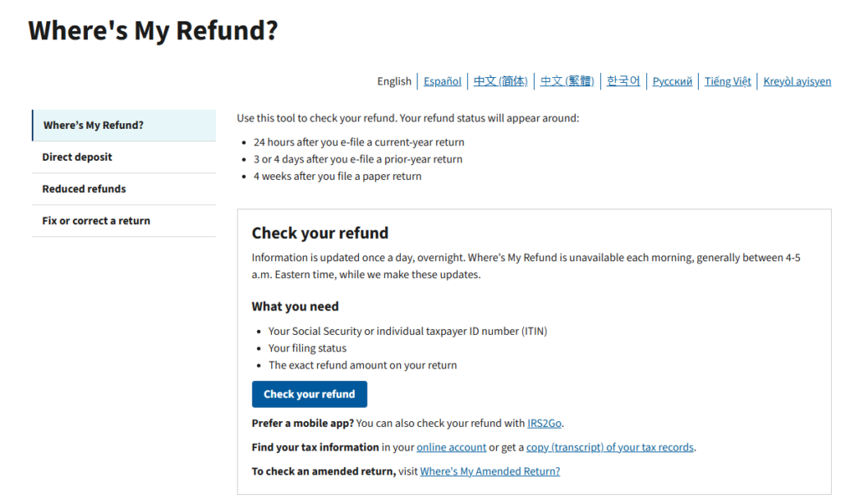Select Español from the language bar
The width and height of the screenshot is (841, 504).
click(442, 80)
